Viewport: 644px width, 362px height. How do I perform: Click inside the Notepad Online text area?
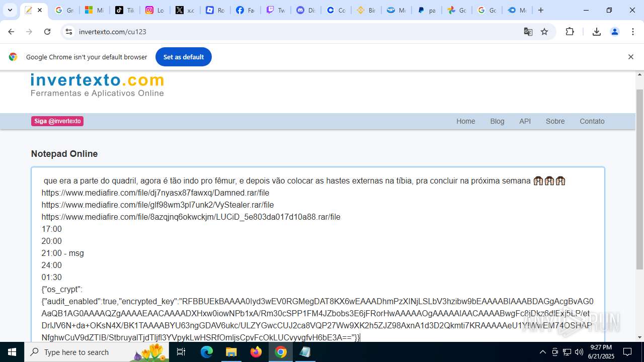click(x=318, y=255)
